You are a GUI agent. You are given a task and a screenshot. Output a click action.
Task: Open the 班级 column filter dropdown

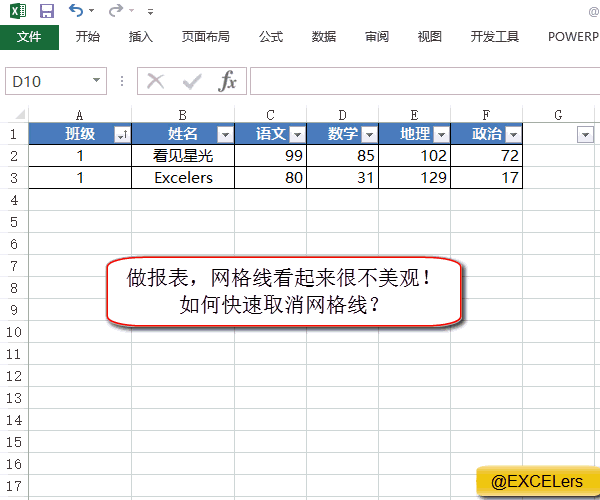122,135
